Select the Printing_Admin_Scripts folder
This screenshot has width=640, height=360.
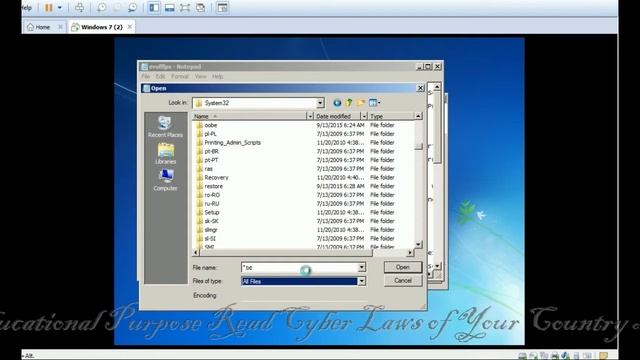[232, 142]
